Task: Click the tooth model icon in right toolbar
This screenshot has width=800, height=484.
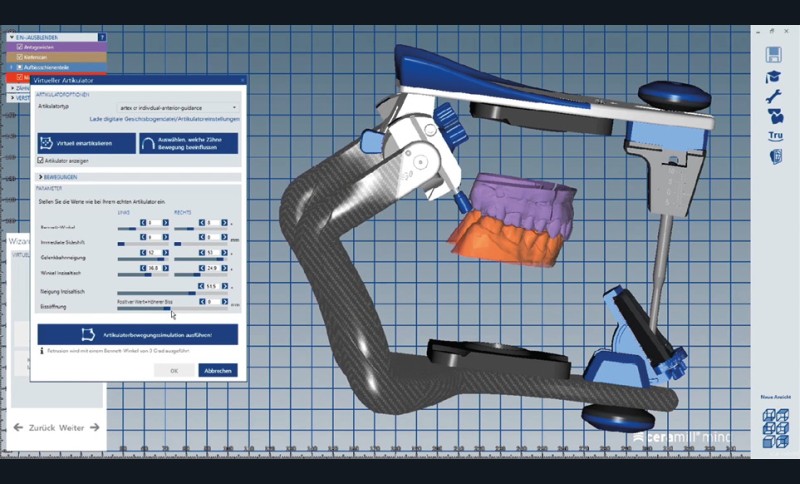Action: [x=773, y=116]
